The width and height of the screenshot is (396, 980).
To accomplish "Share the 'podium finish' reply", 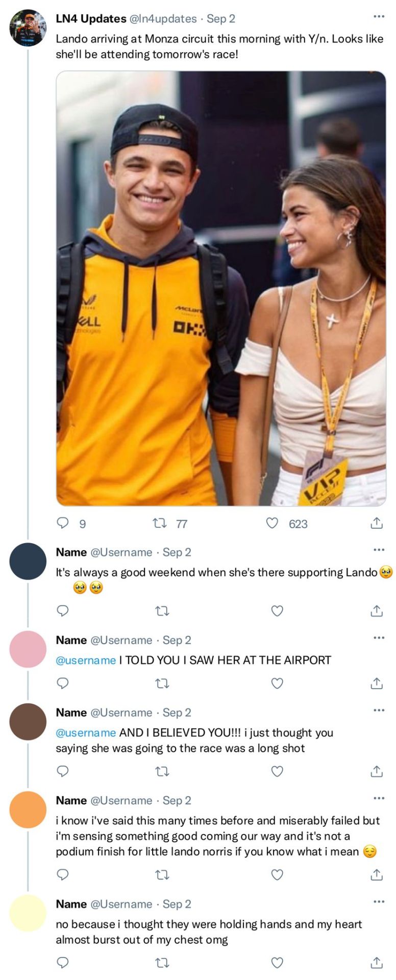I will click(376, 874).
